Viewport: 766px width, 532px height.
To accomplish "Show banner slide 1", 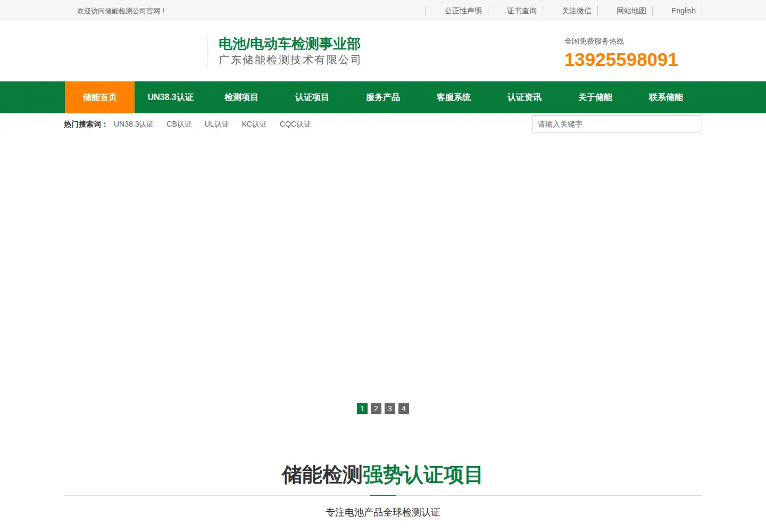I will [x=362, y=409].
